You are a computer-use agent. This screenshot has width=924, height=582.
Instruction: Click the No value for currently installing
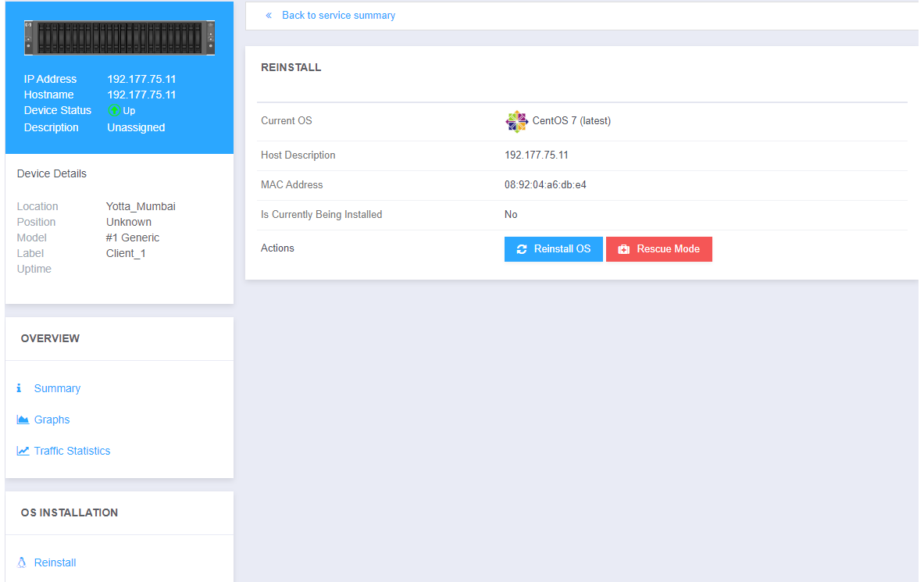point(511,215)
